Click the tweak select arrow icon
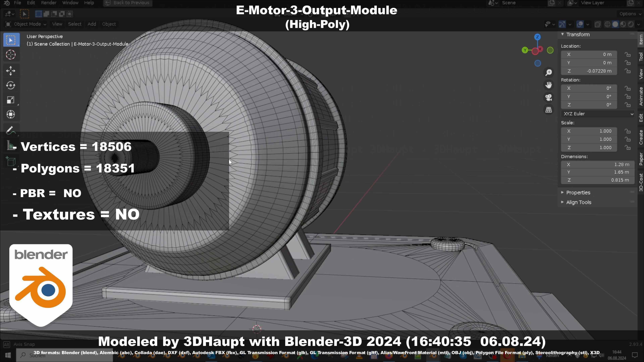 [24, 14]
